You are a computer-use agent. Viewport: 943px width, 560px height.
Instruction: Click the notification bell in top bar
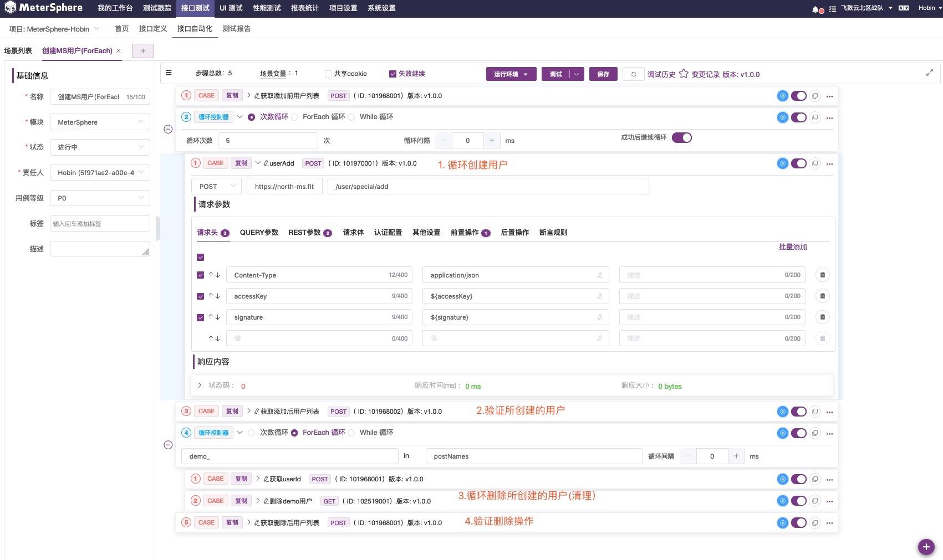point(814,8)
